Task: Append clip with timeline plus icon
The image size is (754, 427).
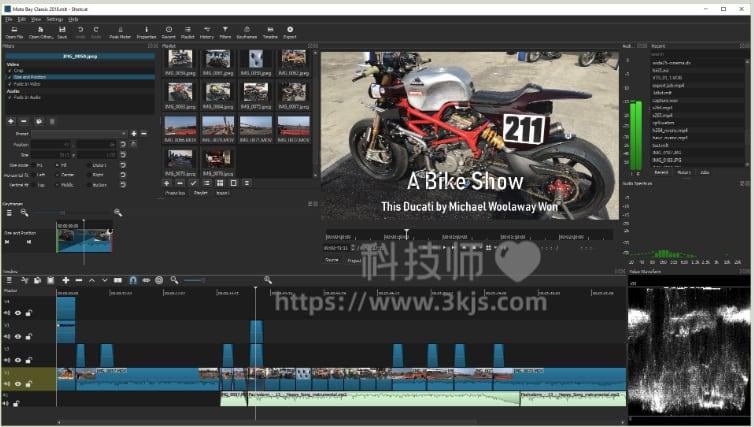Action: [x=65, y=280]
